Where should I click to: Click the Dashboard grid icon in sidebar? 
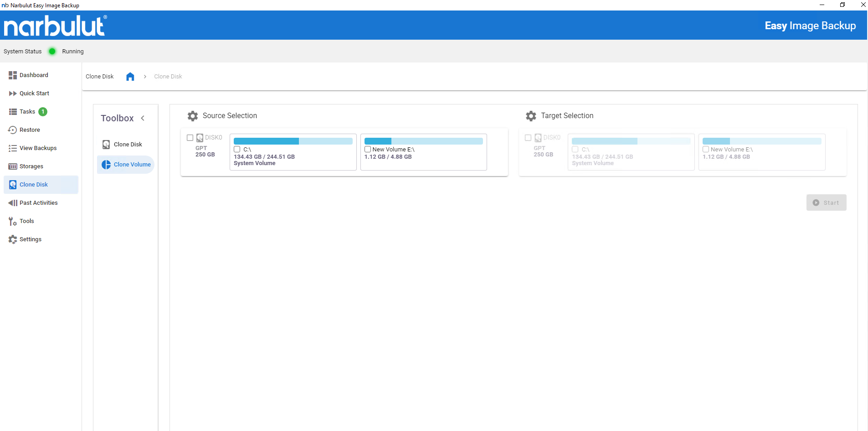click(13, 75)
